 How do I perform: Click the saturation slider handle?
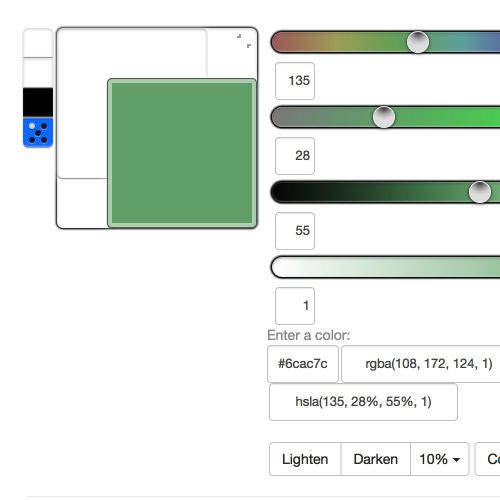384,117
